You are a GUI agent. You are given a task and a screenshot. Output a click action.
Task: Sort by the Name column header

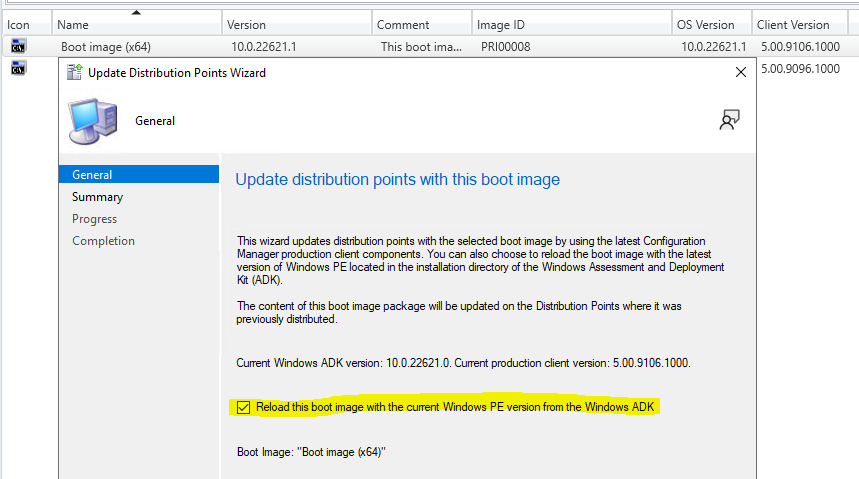tap(137, 25)
